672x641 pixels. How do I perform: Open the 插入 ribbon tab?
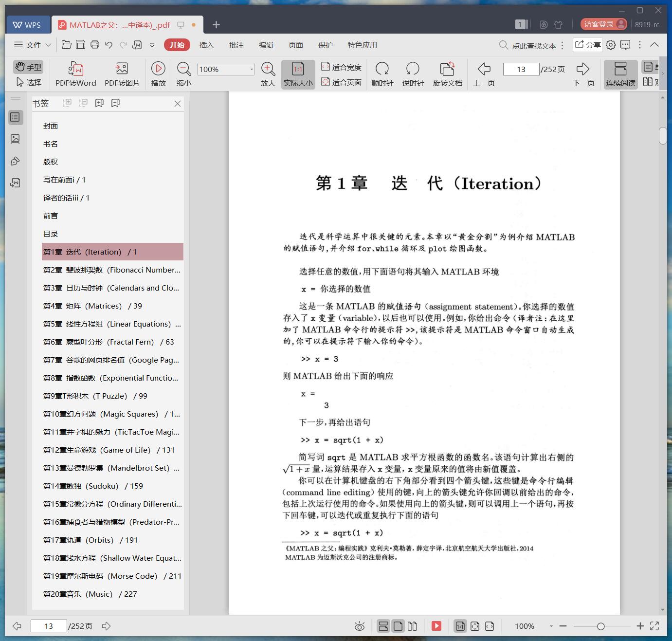pyautogui.click(x=206, y=45)
